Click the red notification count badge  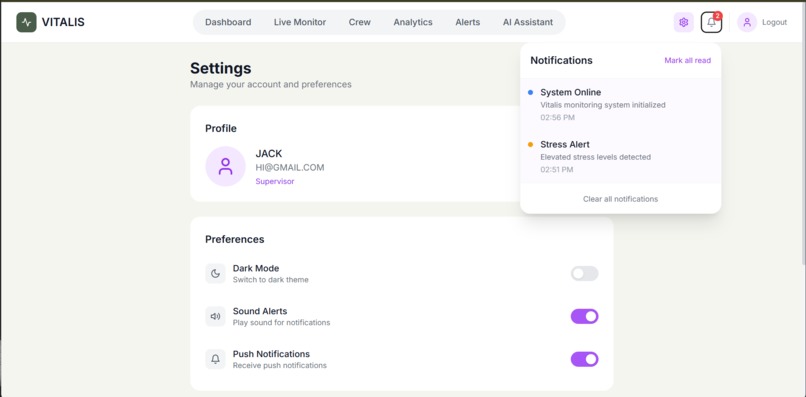click(x=718, y=16)
